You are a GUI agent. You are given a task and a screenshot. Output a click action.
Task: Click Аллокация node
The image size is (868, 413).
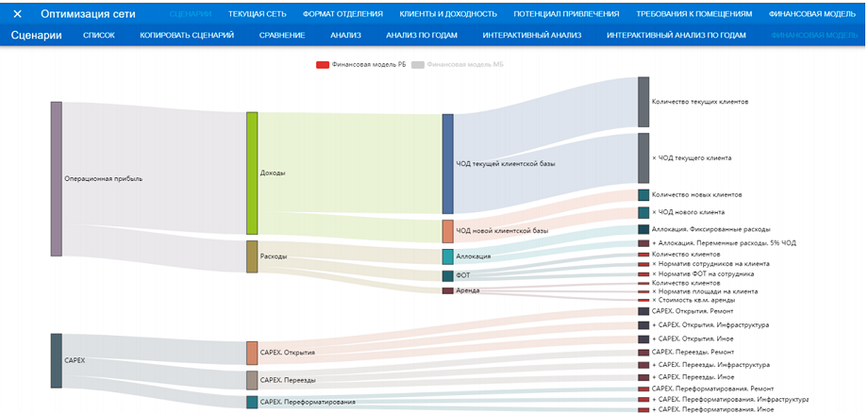(x=448, y=256)
